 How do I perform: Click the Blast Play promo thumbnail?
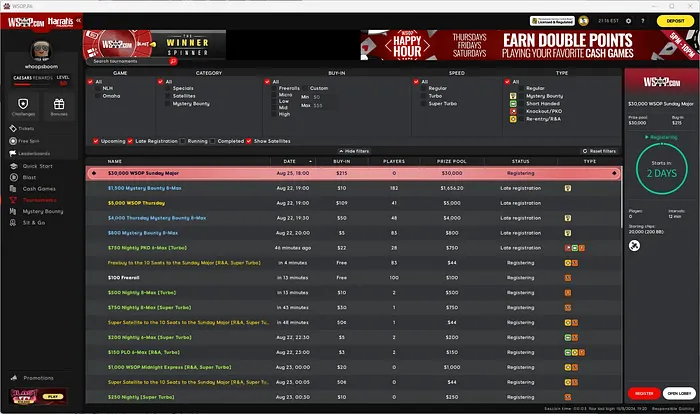tap(38, 396)
